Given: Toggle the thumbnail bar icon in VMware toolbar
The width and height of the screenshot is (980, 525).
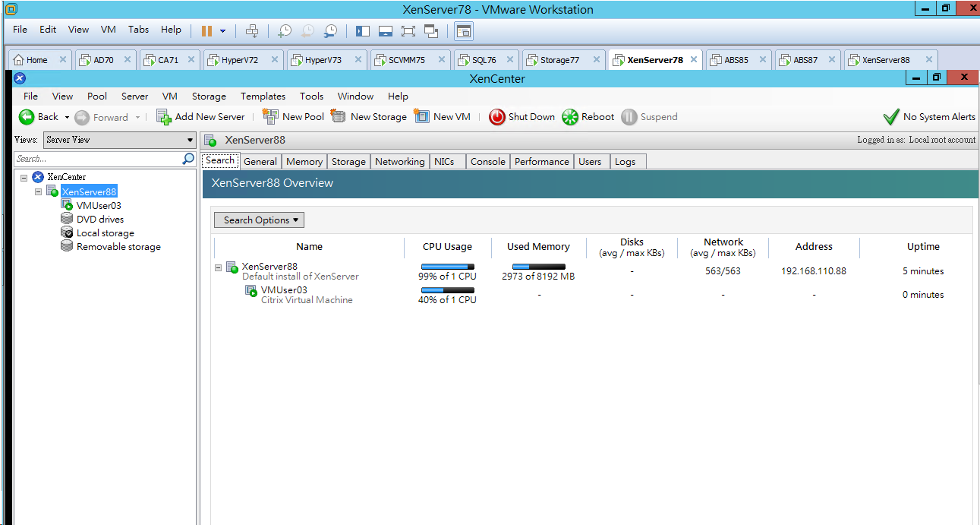Looking at the screenshot, I should [385, 31].
